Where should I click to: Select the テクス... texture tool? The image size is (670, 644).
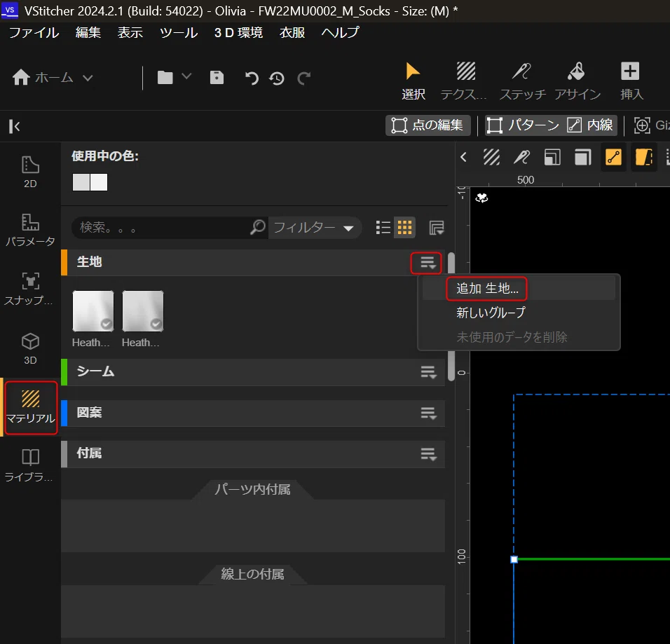(464, 81)
